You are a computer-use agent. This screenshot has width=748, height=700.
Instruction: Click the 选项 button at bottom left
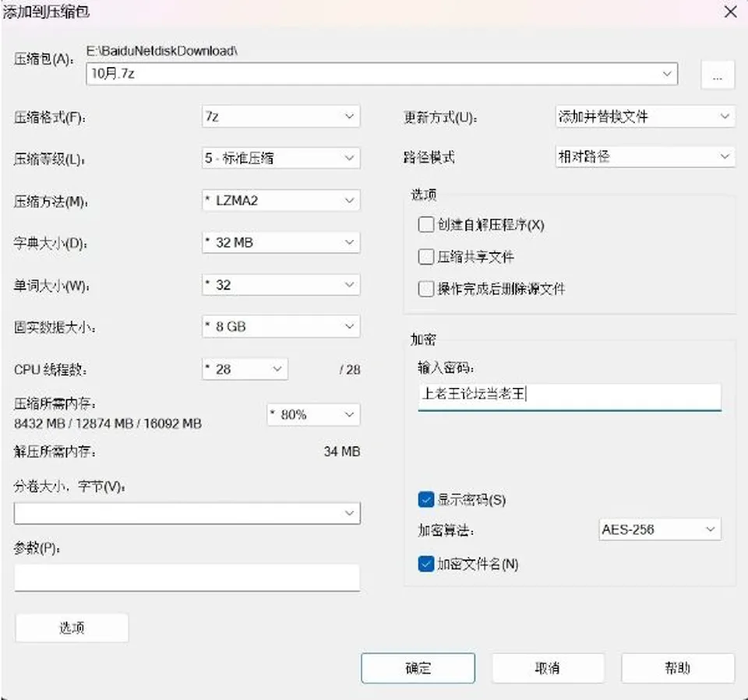[72, 628]
